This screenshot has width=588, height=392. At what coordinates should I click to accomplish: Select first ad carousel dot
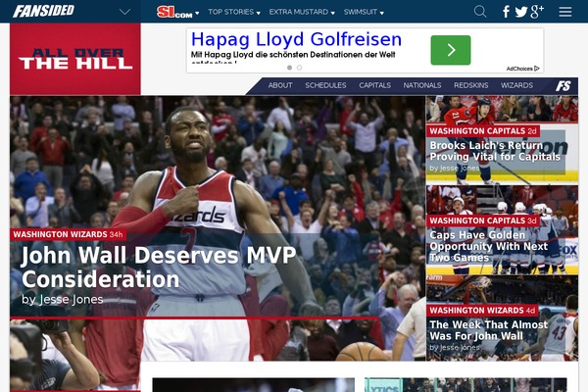[289, 68]
